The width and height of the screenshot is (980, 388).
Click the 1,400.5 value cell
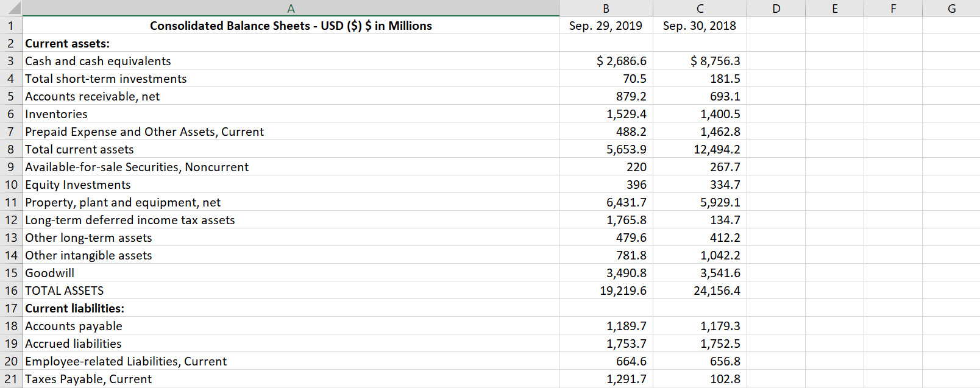pos(700,114)
